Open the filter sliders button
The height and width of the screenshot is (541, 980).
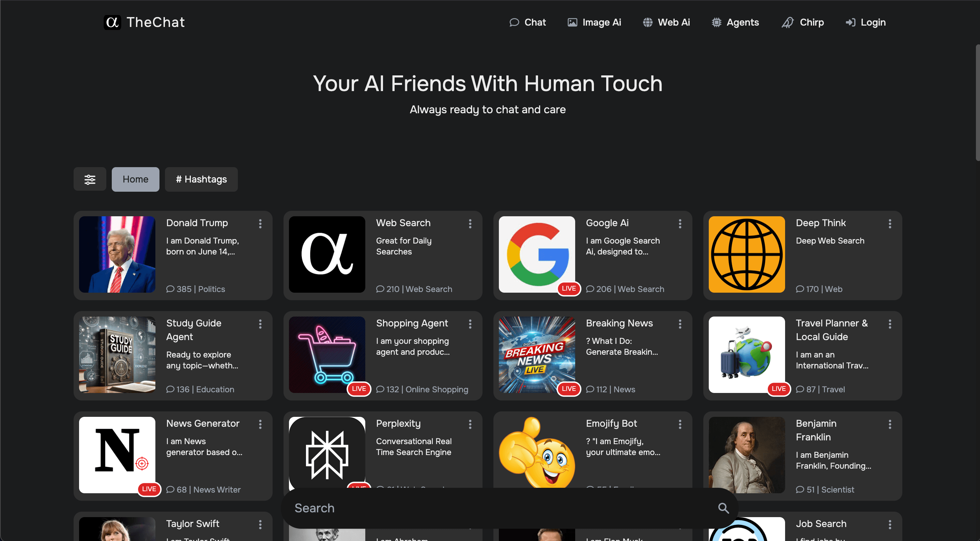coord(90,179)
